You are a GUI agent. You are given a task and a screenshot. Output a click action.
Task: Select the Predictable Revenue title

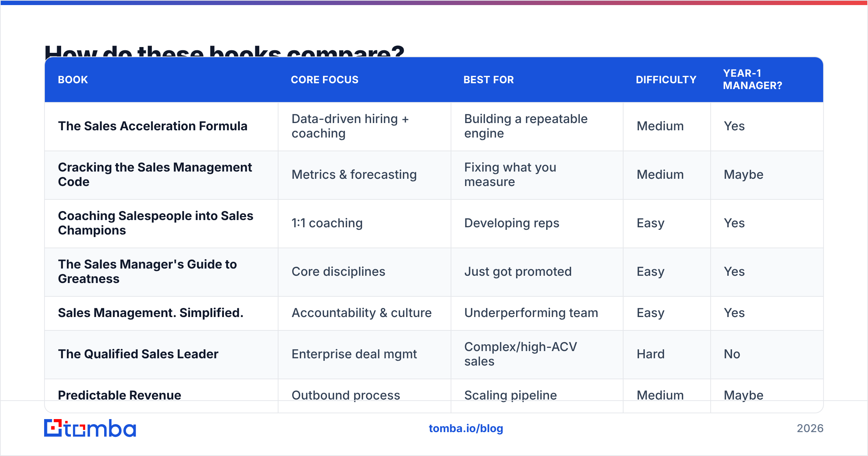tap(119, 395)
